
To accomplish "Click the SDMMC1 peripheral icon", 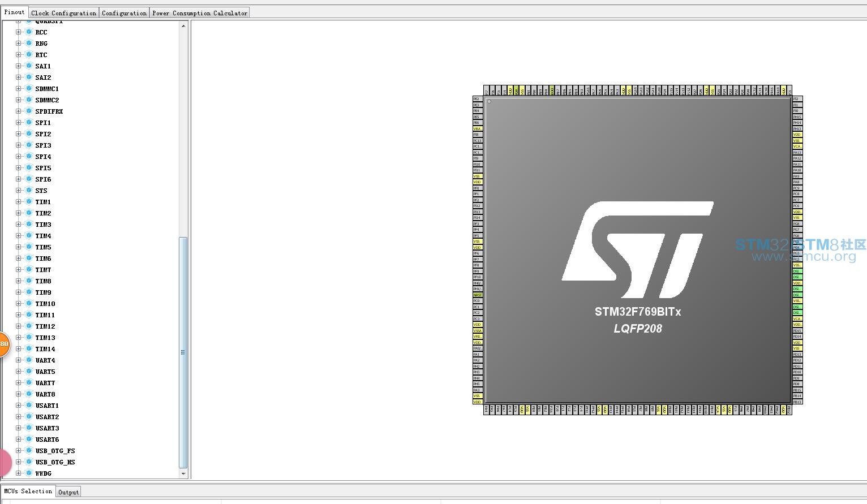I will pyautogui.click(x=29, y=89).
